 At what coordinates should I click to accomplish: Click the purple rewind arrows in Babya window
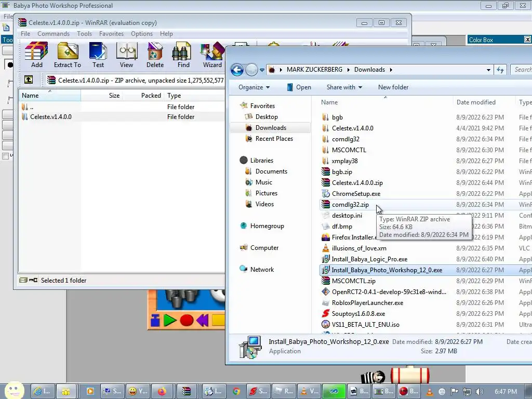[x=202, y=320]
